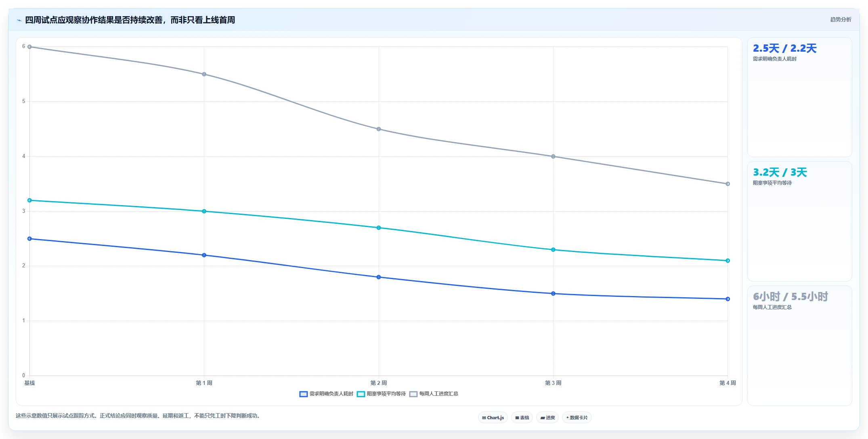Screen dimensions: 868x439
Task: Click the footer note starting 这些示意数值
Action: click(138, 416)
